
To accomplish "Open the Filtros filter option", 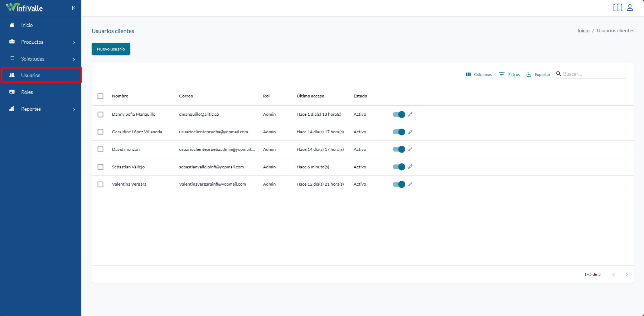I will [509, 75].
